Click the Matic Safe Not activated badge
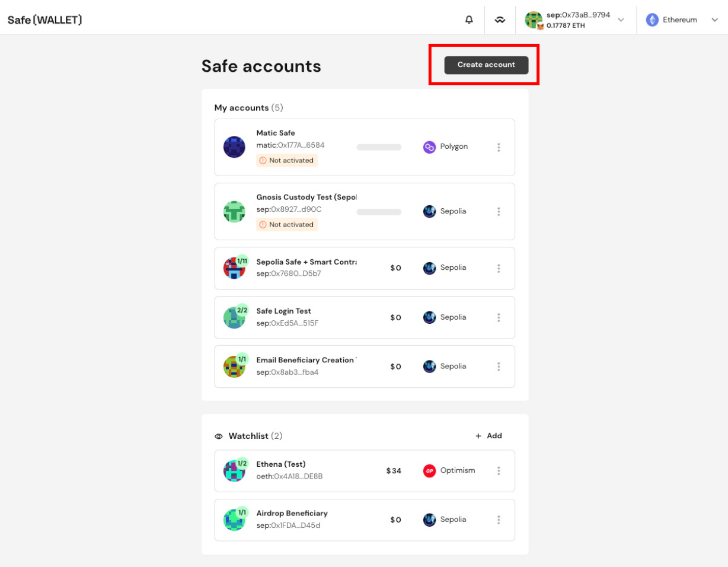Screen dimensions: 728x567 pos(287,160)
